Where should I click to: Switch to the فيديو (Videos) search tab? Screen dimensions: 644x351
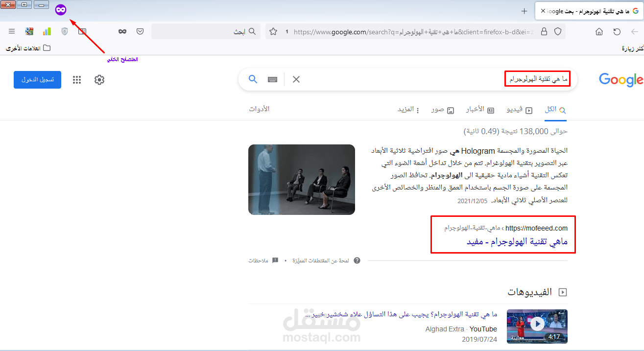click(x=519, y=109)
